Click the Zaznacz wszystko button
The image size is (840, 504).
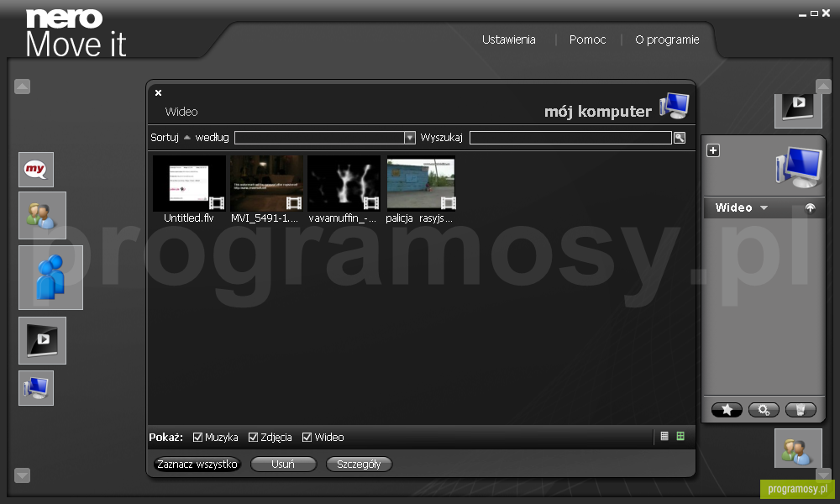(197, 465)
